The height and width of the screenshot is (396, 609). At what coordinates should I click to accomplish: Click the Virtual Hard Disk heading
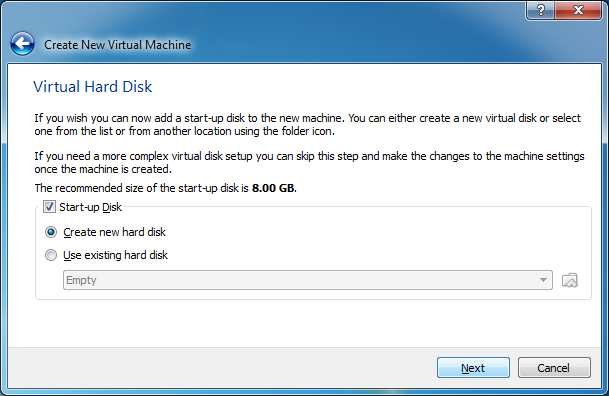click(x=93, y=87)
